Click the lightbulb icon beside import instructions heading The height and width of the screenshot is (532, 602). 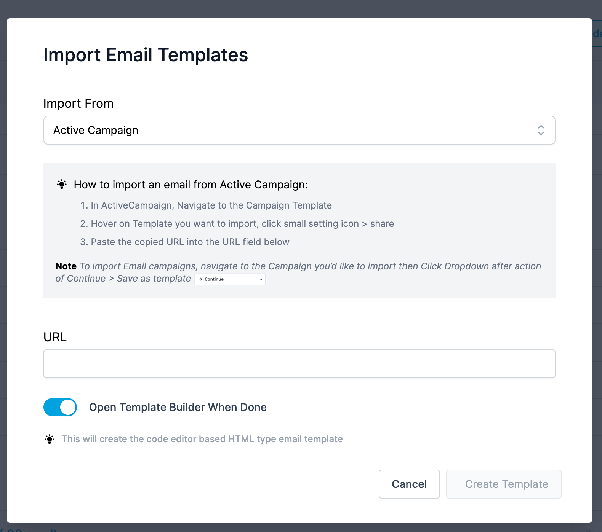[x=61, y=184]
